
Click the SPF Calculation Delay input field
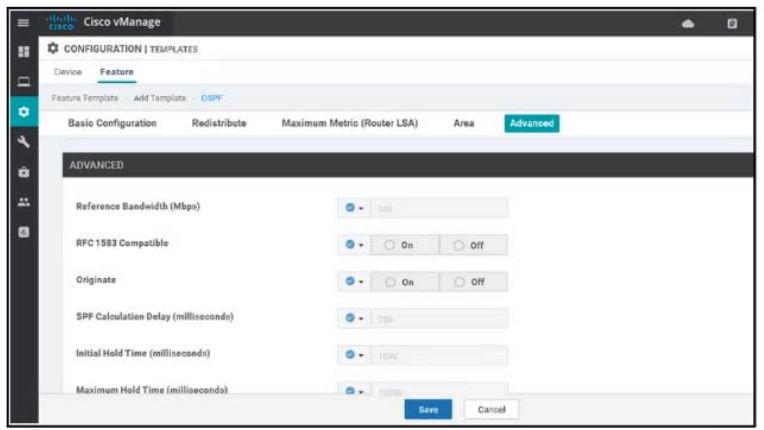click(439, 318)
